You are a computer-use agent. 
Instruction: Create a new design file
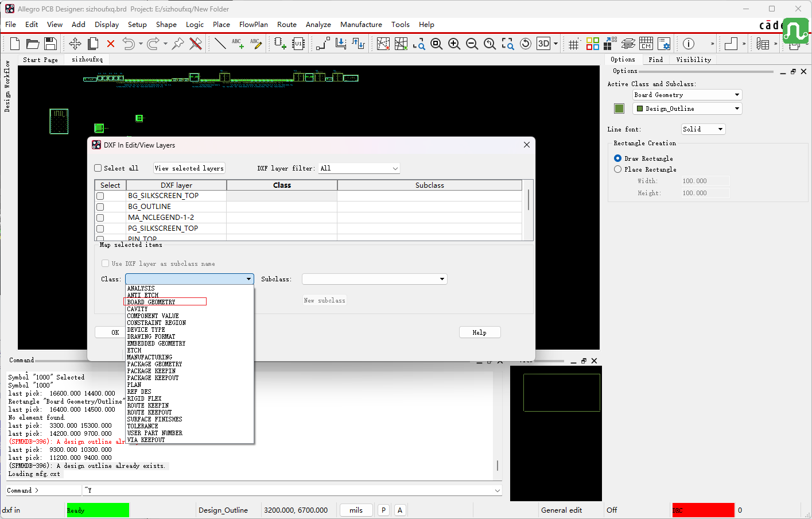(15, 44)
